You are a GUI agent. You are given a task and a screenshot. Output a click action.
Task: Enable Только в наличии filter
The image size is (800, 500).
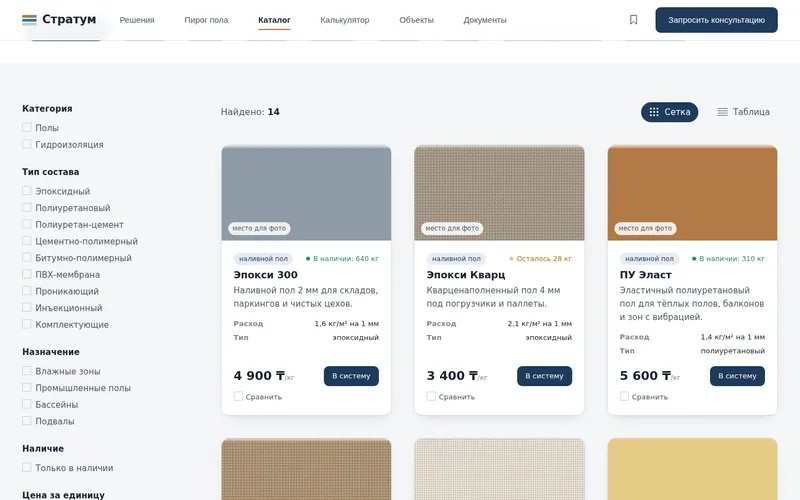[27, 467]
